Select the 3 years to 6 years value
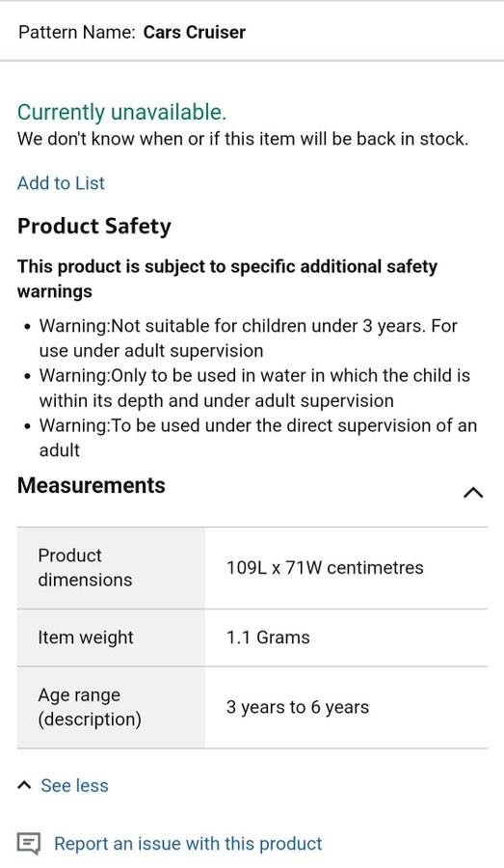Image resolution: width=504 pixels, height=868 pixels. click(297, 707)
